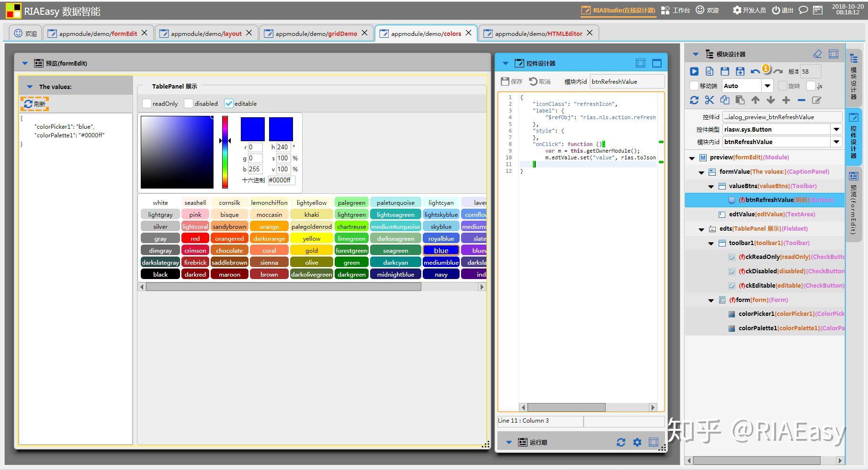Click the run module play icon
Viewport: 868px width, 470px height.
click(694, 71)
